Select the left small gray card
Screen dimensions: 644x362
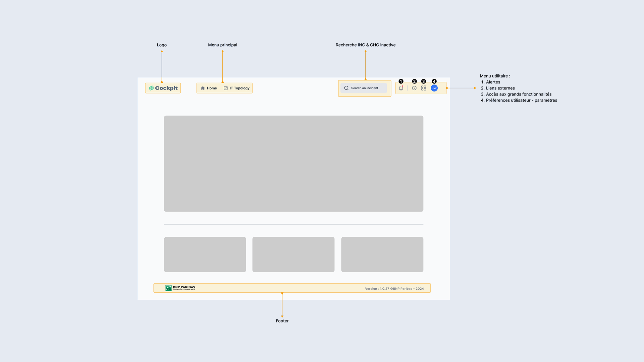pyautogui.click(x=205, y=254)
